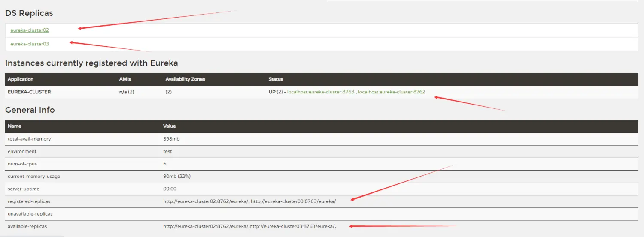Open instance localhost:eureka-cluster:8763 link
Screen dimensions: 644x237
(321, 92)
